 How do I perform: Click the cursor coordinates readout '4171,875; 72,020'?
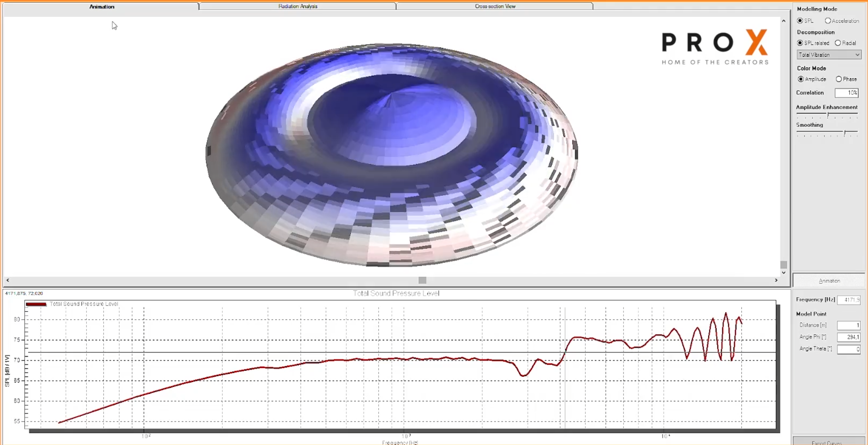pos(24,293)
